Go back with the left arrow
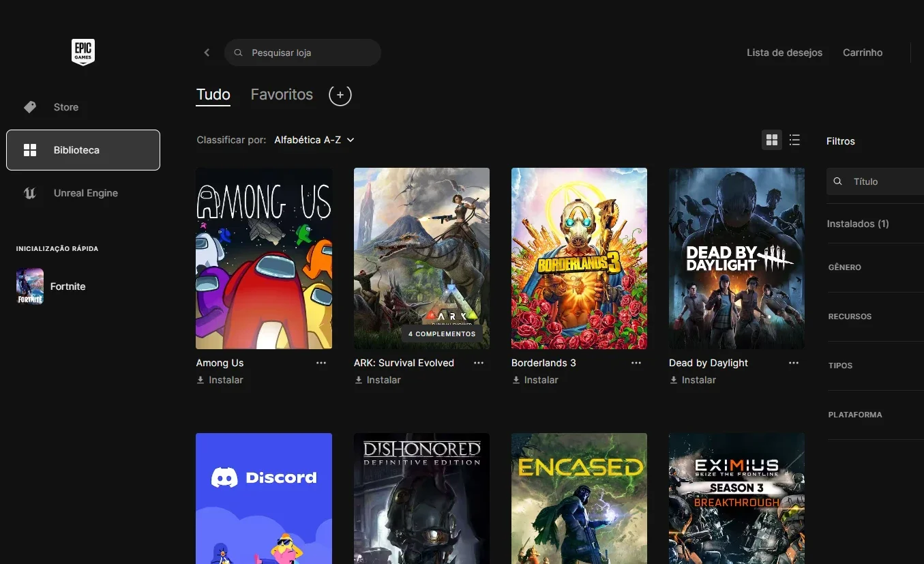 207,53
